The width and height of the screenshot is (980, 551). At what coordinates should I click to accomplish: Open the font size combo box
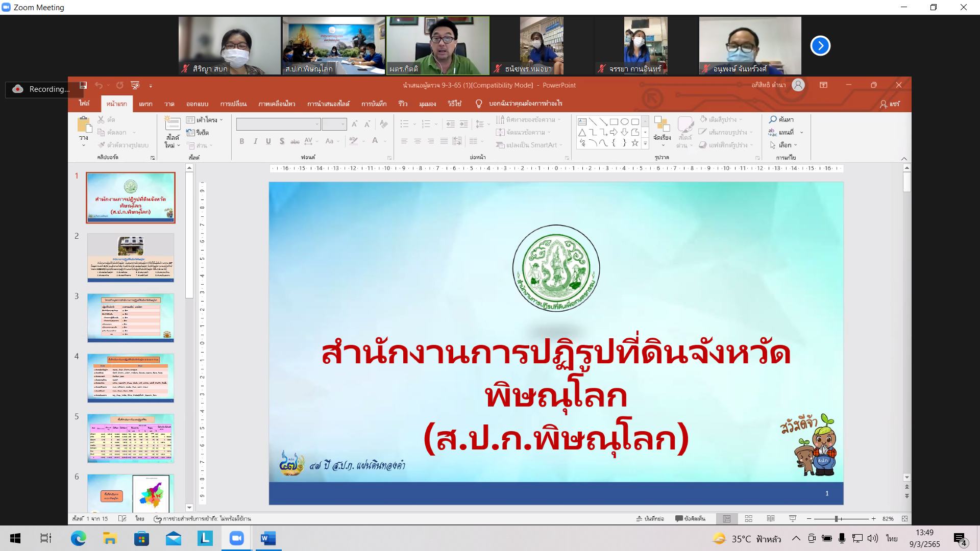click(334, 124)
